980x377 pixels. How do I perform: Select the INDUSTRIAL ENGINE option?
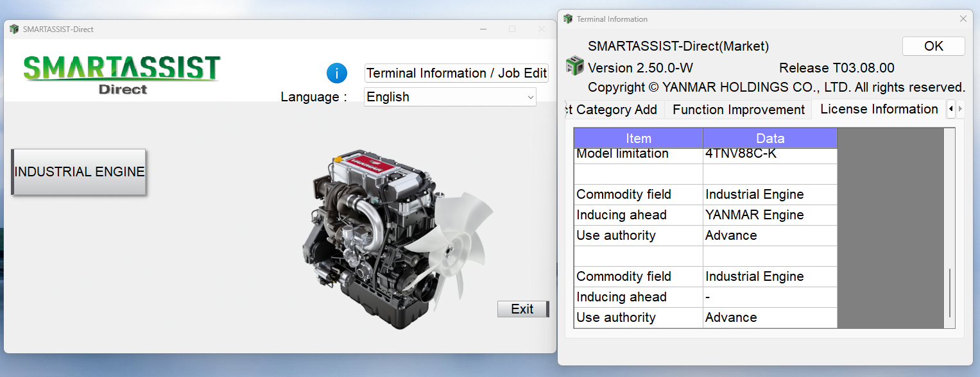pos(78,171)
